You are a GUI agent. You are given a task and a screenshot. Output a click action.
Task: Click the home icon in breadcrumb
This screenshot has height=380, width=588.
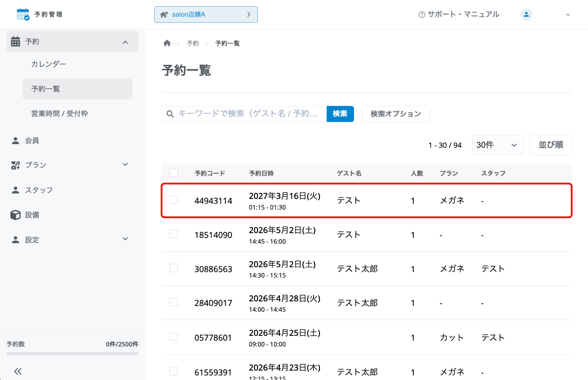coord(167,43)
